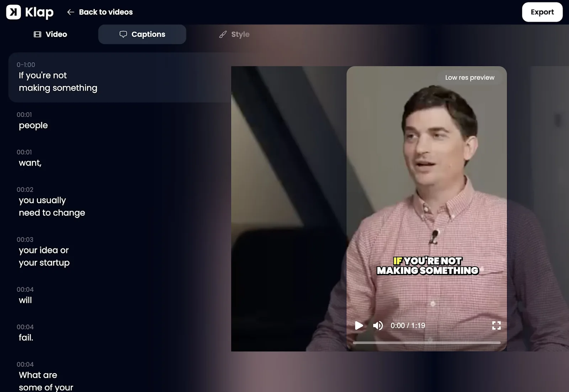
Task: Enter fullscreen using the expand icon
Action: click(x=496, y=325)
